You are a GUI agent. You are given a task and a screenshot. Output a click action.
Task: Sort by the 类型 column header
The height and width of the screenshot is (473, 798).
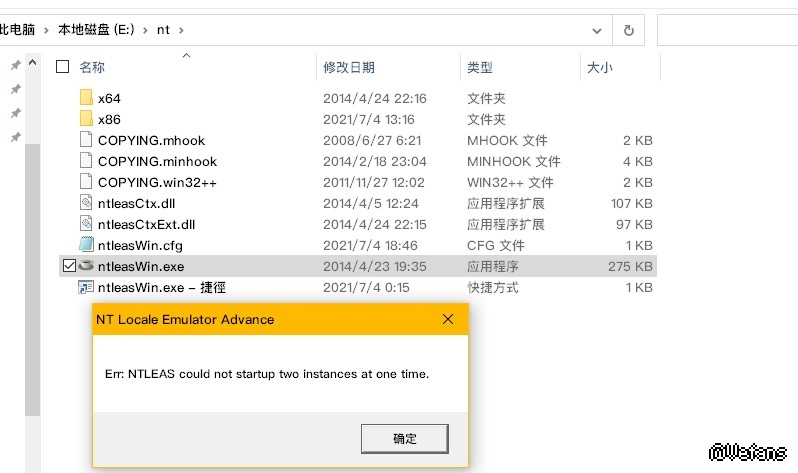click(x=480, y=67)
